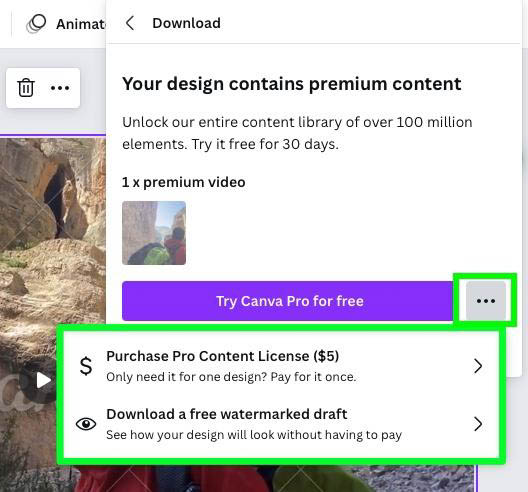This screenshot has width=528, height=492.
Task: Toggle three-dot options beside Try Canva Pro
Action: pos(486,301)
